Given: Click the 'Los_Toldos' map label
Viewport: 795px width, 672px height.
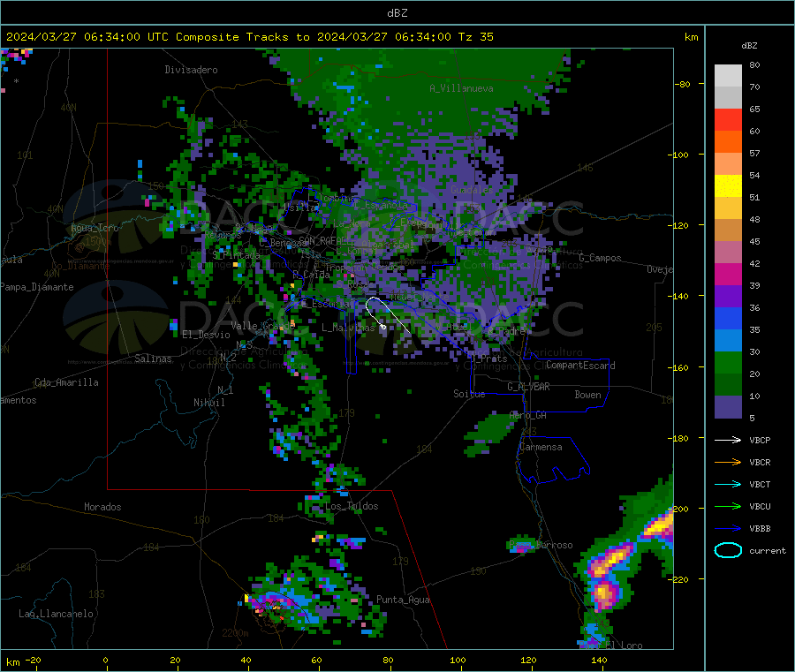Looking at the screenshot, I should [352, 506].
